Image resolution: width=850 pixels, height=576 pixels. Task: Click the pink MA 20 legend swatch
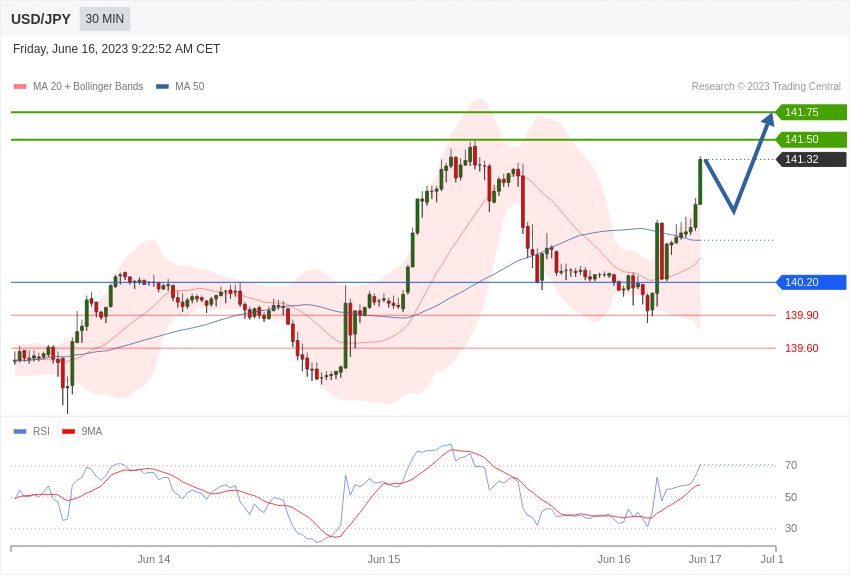[x=20, y=86]
